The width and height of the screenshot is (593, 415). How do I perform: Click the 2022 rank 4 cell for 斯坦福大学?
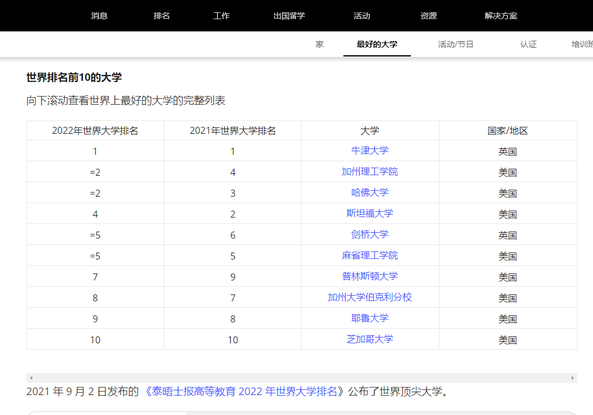point(95,214)
